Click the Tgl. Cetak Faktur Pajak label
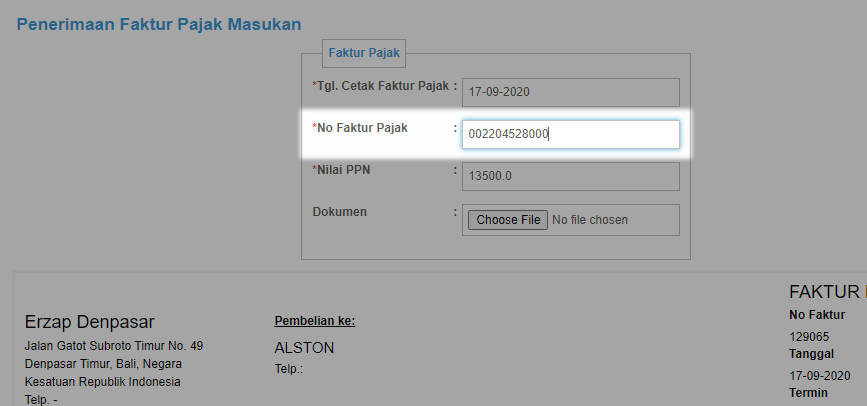Screen dimensions: 867x406 (x=382, y=86)
